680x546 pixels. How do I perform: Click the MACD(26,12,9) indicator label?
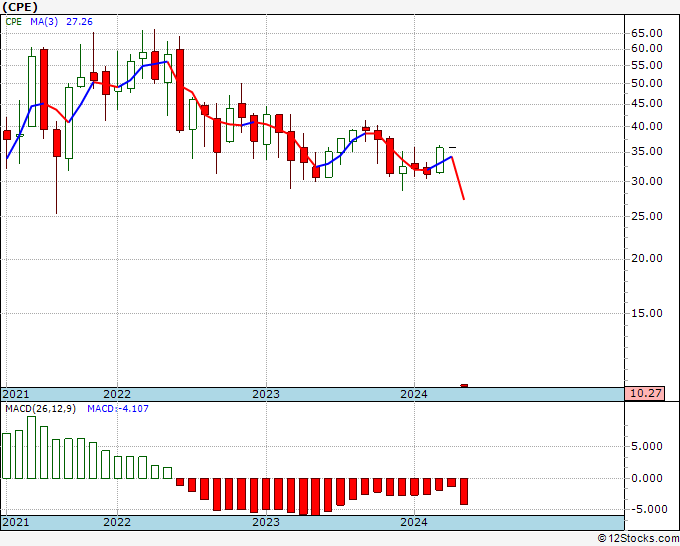40,409
